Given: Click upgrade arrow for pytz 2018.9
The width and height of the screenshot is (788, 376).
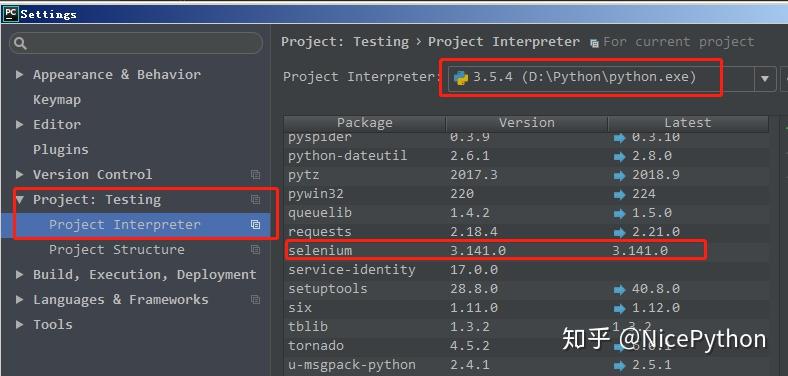Looking at the screenshot, I should pyautogui.click(x=619, y=176).
